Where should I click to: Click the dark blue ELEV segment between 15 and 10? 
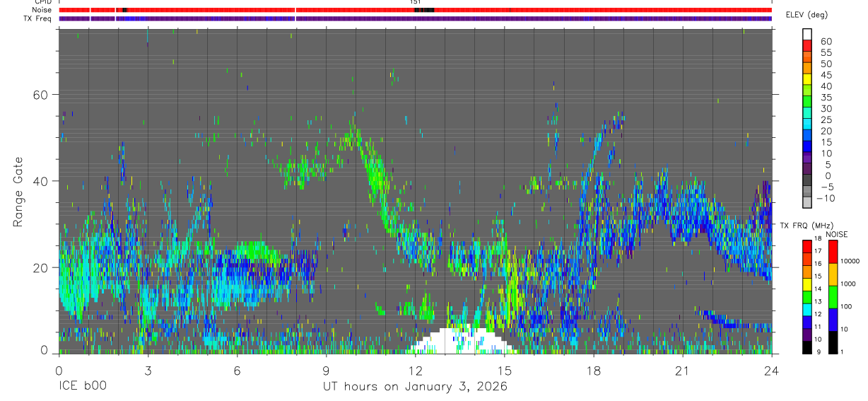(x=807, y=147)
